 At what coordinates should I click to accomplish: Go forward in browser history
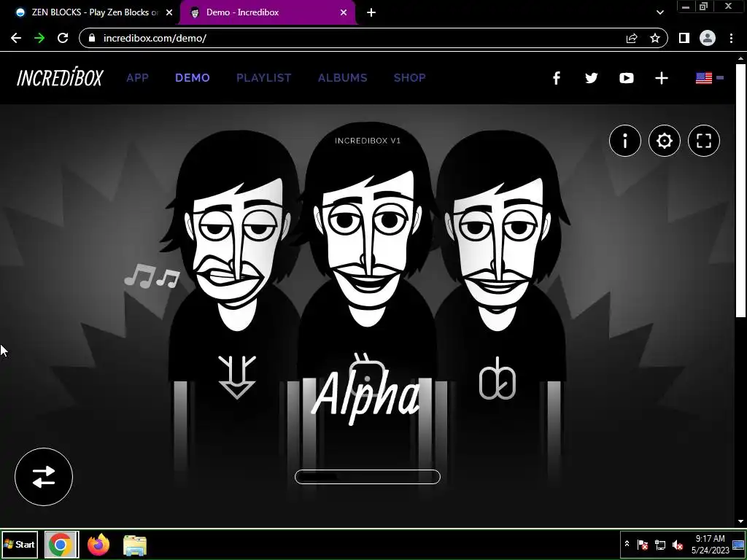click(x=39, y=38)
